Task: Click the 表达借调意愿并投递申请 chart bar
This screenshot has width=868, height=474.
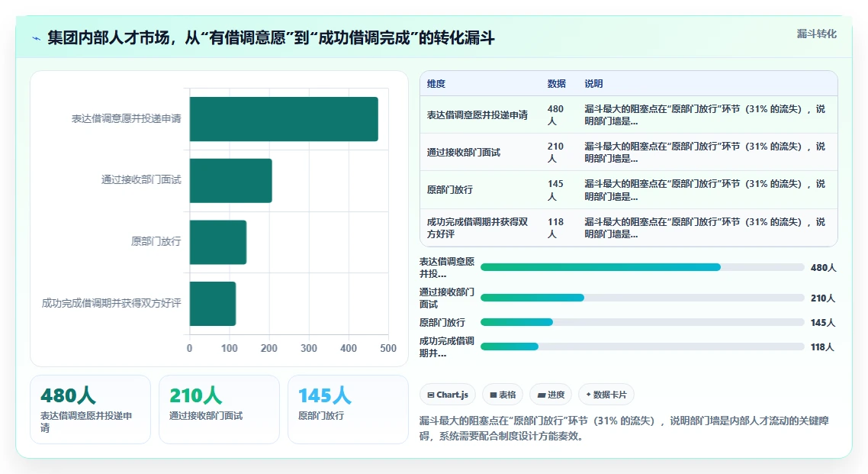Action: (284, 119)
